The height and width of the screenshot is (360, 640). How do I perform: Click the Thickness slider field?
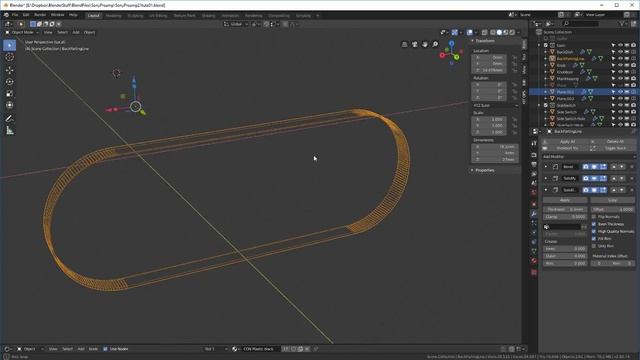pos(565,209)
